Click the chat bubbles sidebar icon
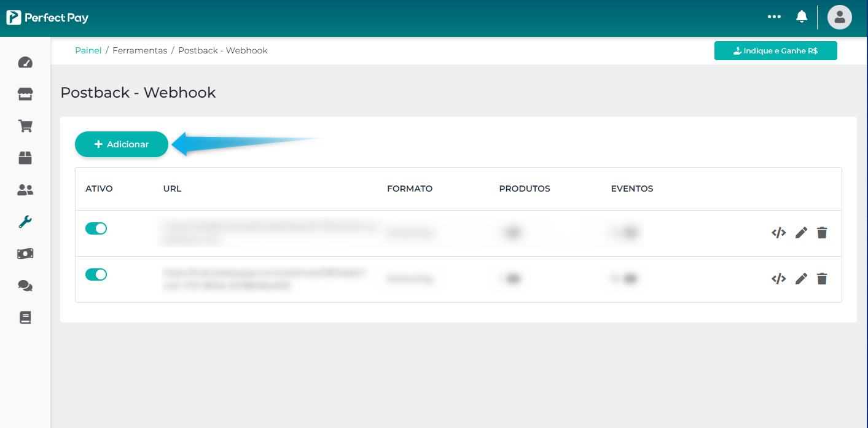This screenshot has width=868, height=428. click(25, 286)
